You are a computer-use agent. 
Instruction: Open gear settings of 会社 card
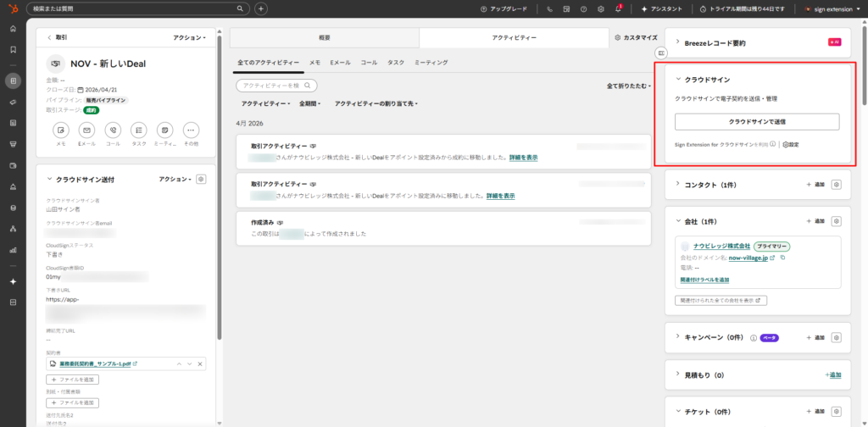(837, 220)
